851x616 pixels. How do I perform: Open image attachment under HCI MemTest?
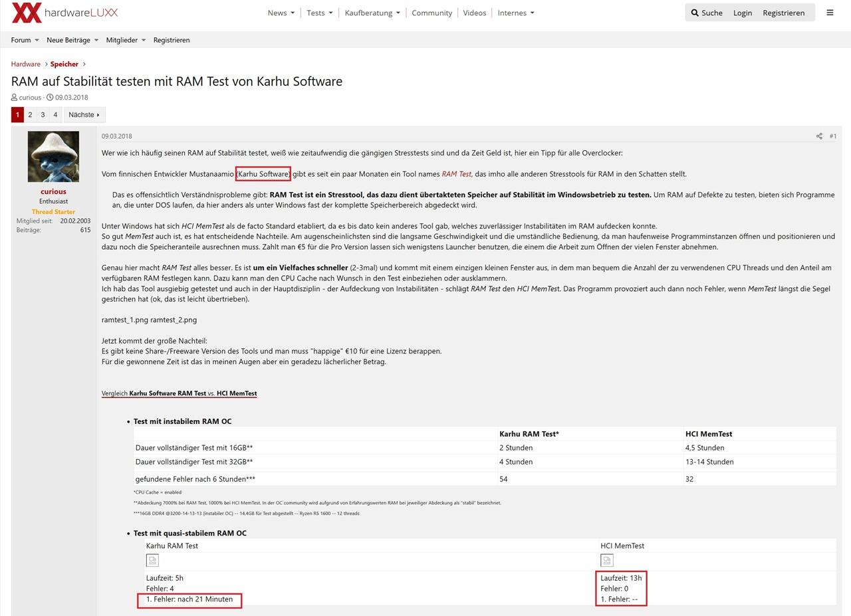click(x=606, y=560)
